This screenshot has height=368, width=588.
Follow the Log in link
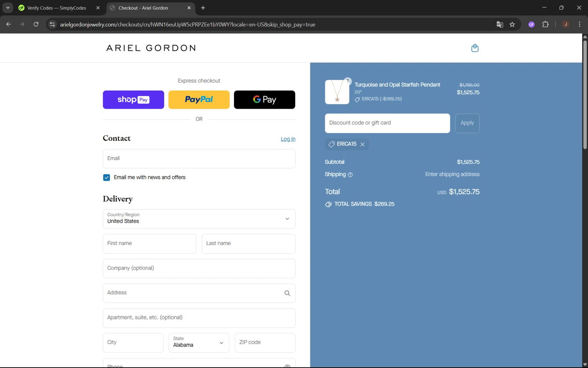pyautogui.click(x=288, y=139)
